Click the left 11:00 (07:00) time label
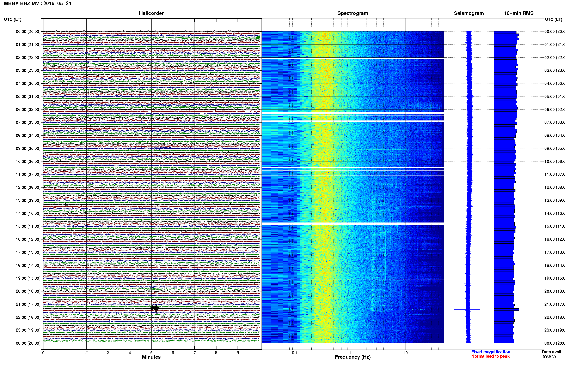 click(x=28, y=174)
